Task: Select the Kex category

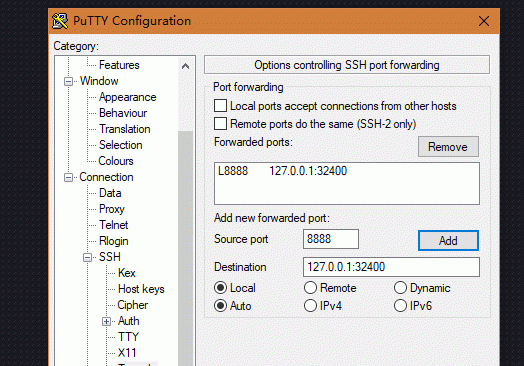Action: 126,273
